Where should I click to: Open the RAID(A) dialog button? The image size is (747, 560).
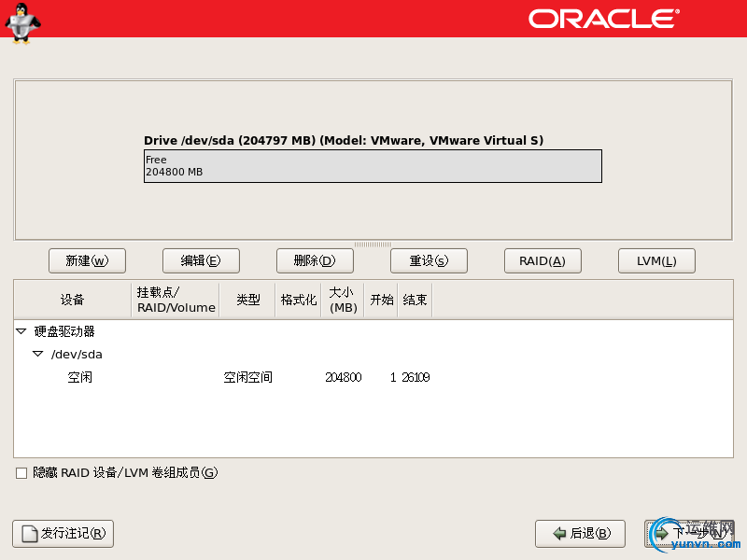coord(543,260)
